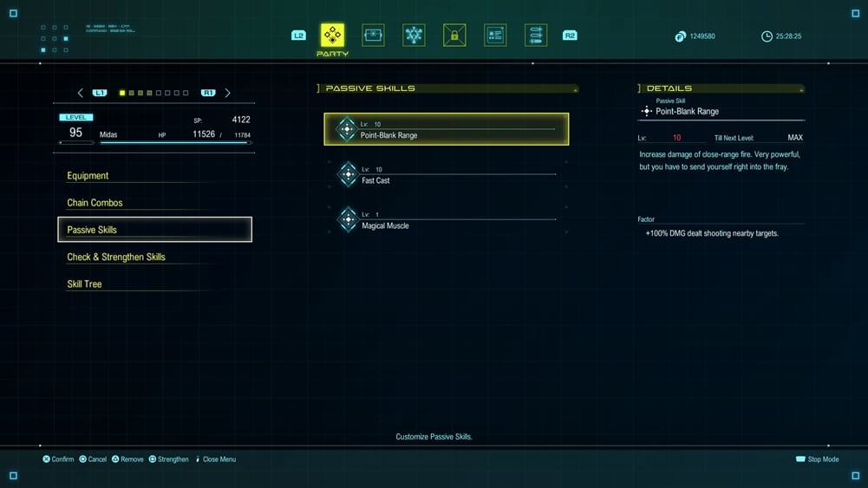Image resolution: width=868 pixels, height=488 pixels.
Task: Open the snowflake-shaped network menu icon
Action: [414, 35]
